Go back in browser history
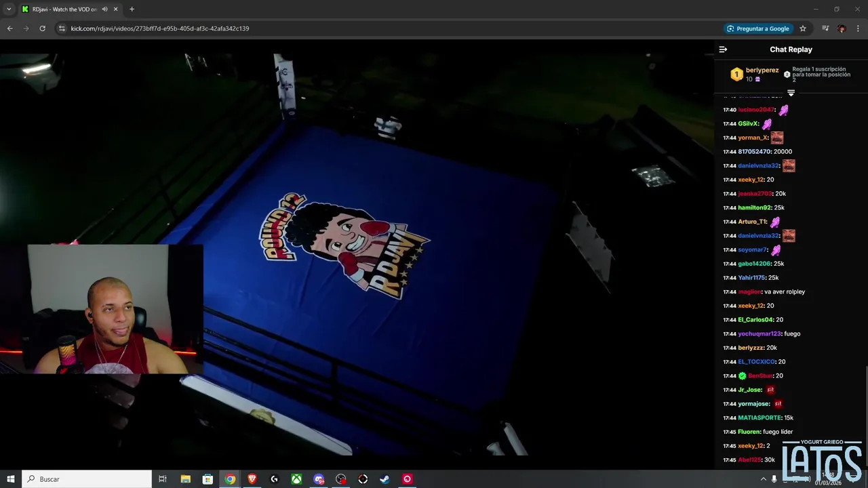 [9, 28]
